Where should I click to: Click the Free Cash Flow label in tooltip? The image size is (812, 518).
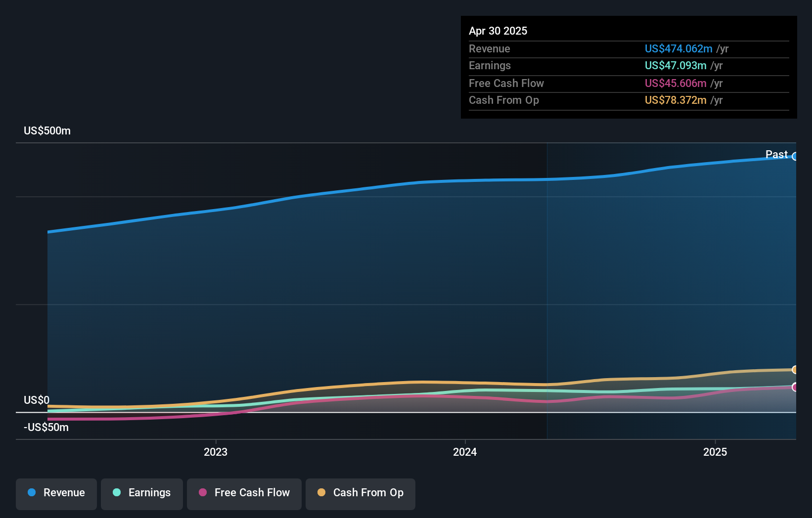(x=506, y=83)
